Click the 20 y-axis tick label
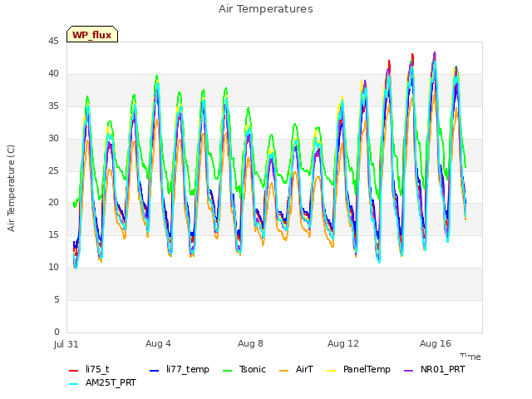 point(53,203)
